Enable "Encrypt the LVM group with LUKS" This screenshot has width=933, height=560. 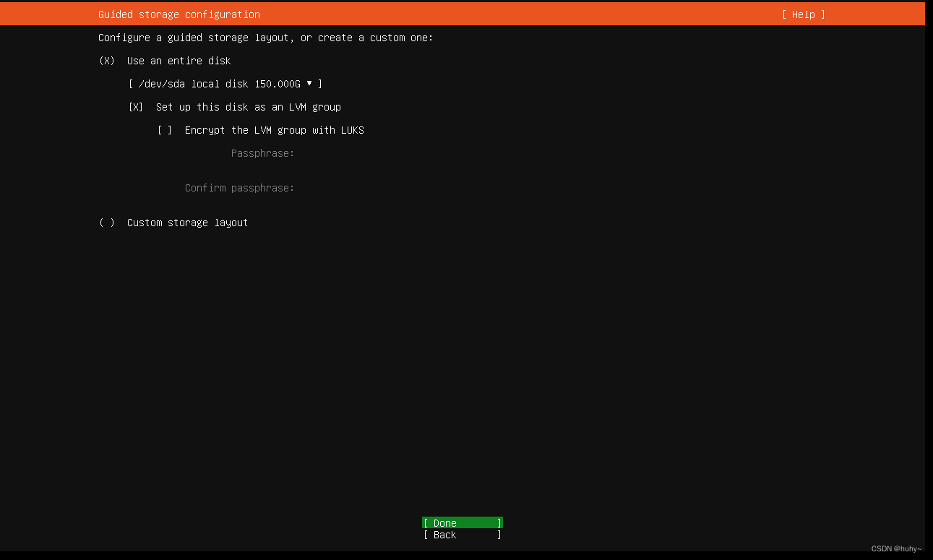click(x=165, y=130)
